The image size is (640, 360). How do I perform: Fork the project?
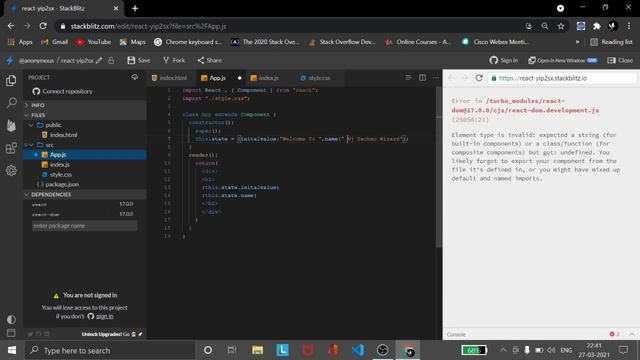174,60
